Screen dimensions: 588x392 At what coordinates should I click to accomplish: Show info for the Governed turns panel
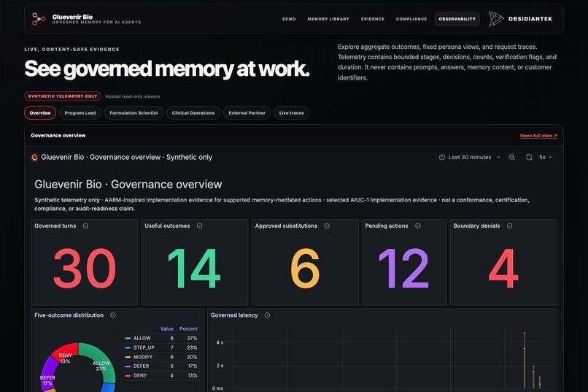(85, 226)
